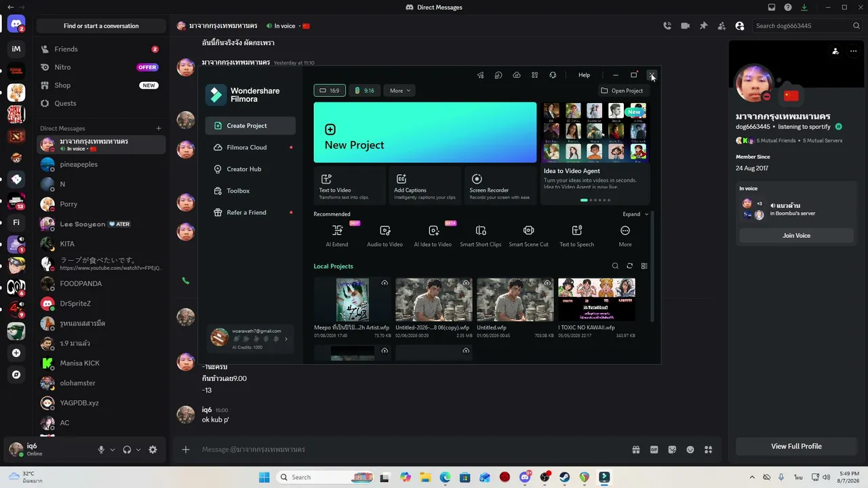Viewport: 868px width, 488px height.
Task: Select the 16:9 aspect ratio
Action: pos(330,91)
